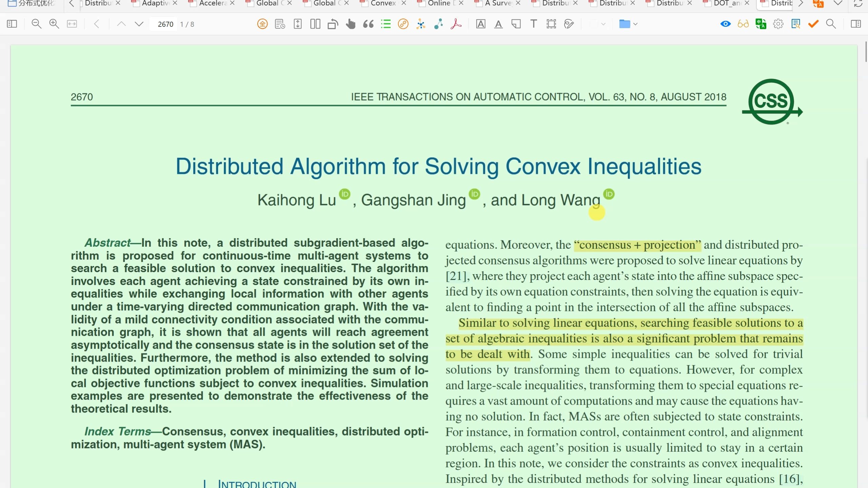
Task: Switch to the A Survey tab
Action: (x=498, y=3)
